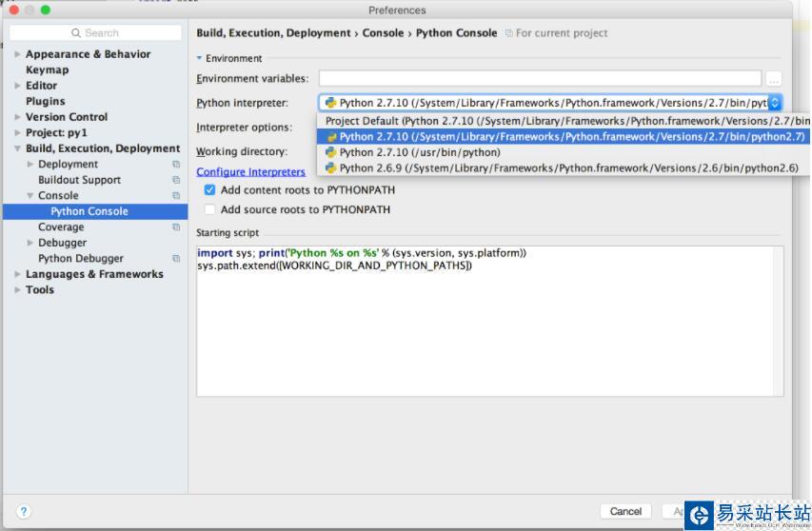This screenshot has height=531, width=812.
Task: Click the project-level icon beside Coverage
Action: 176,227
